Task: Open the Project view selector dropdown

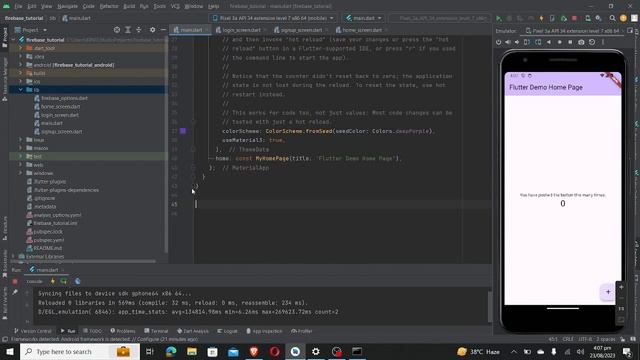Action: tap(31, 30)
